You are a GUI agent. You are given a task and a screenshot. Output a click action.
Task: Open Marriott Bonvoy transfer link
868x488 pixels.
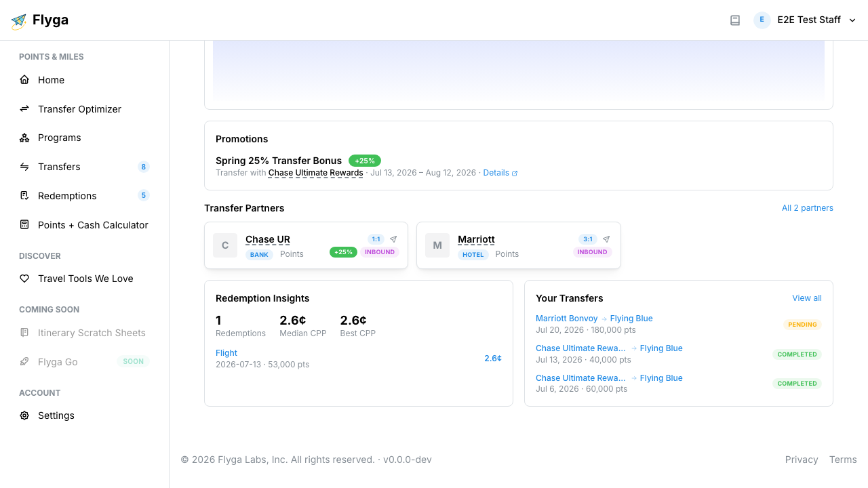(x=567, y=319)
